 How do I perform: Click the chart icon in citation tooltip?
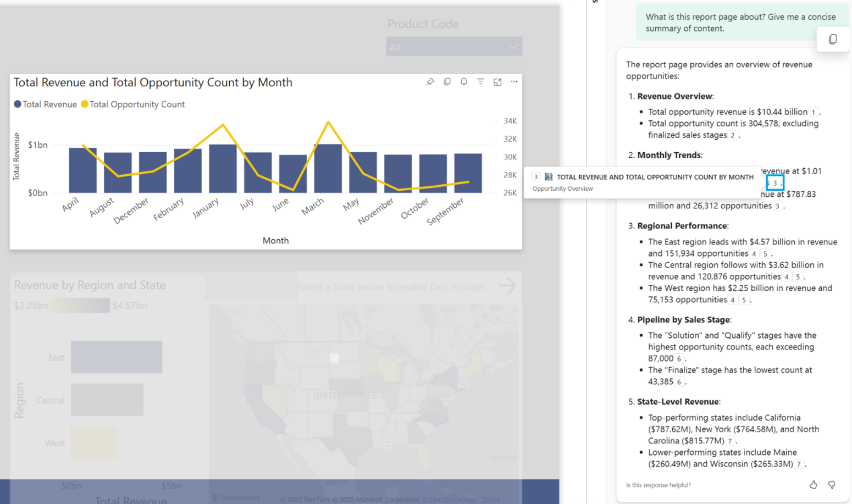click(549, 177)
